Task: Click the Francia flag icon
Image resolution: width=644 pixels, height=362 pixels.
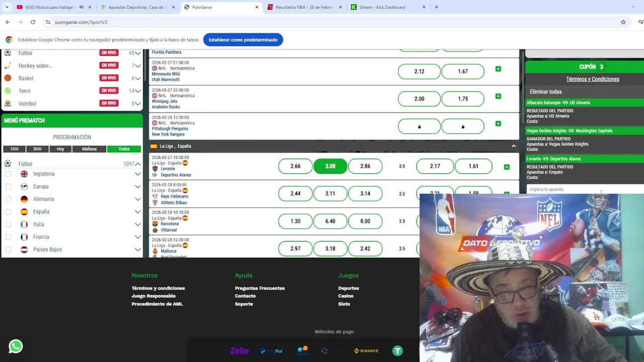Action: pos(24,237)
